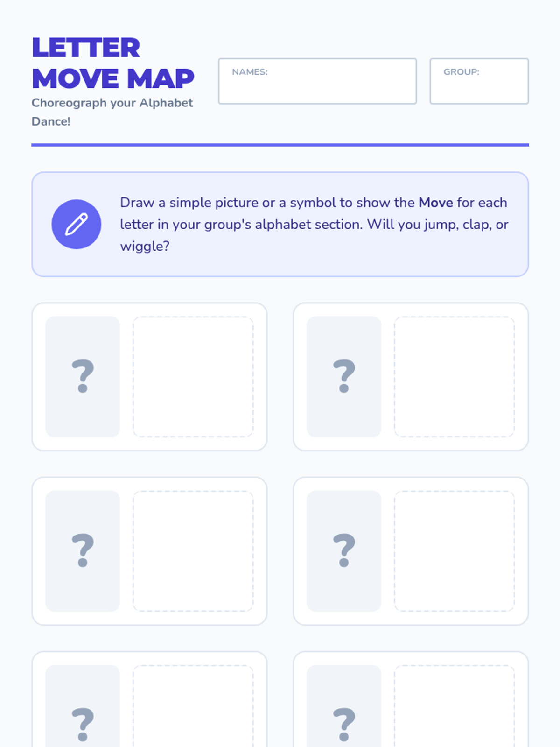Click the NAMES input field
560x747 pixels.
coord(317,81)
